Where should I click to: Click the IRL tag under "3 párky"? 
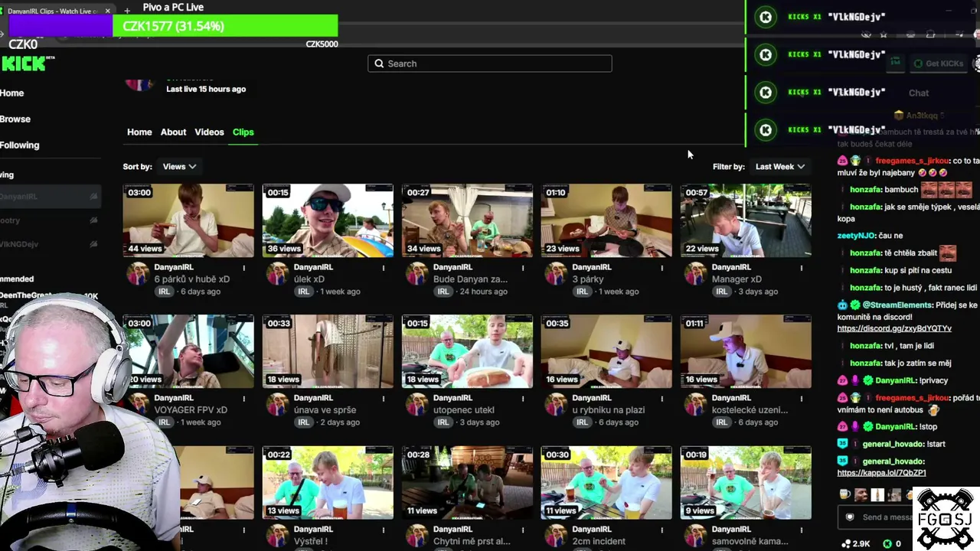pyautogui.click(x=583, y=292)
